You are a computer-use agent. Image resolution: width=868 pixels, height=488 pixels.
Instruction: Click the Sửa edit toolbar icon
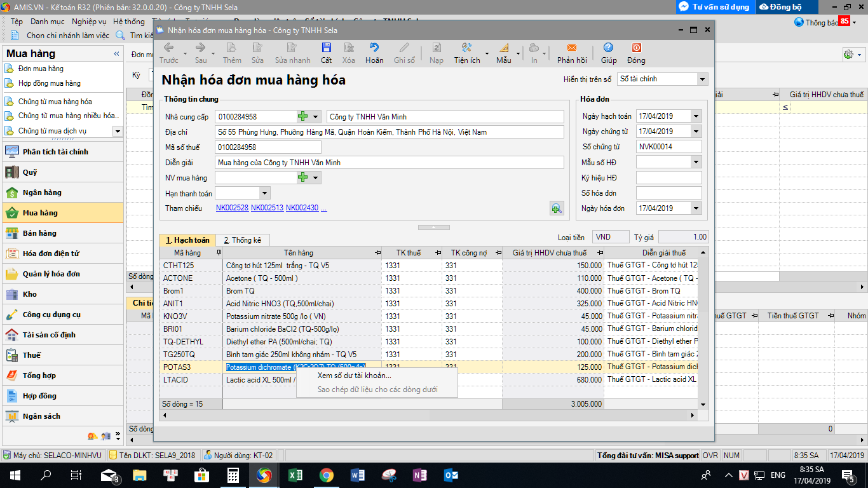pos(257,48)
